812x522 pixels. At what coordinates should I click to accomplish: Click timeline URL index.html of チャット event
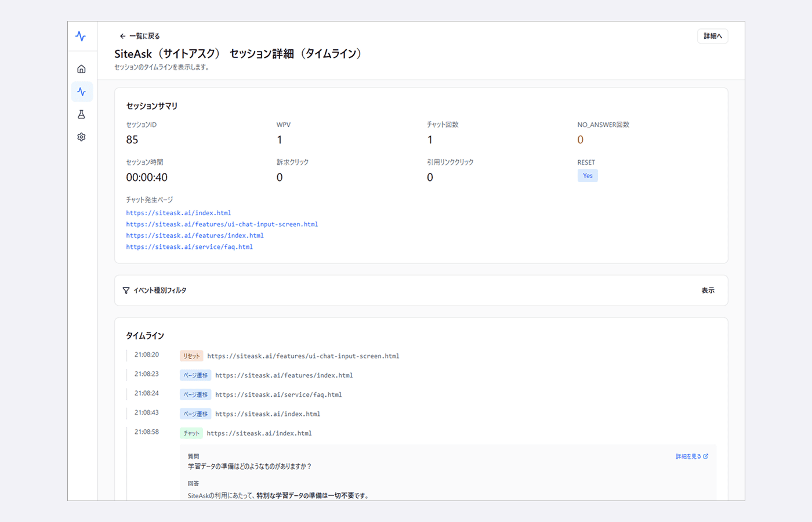coord(259,433)
